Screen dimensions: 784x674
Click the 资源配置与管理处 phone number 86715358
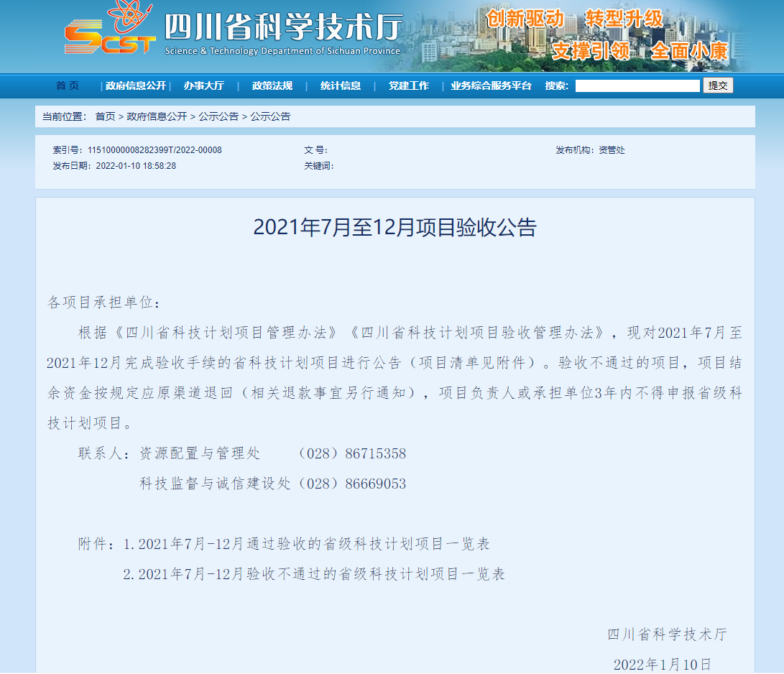coord(375,453)
